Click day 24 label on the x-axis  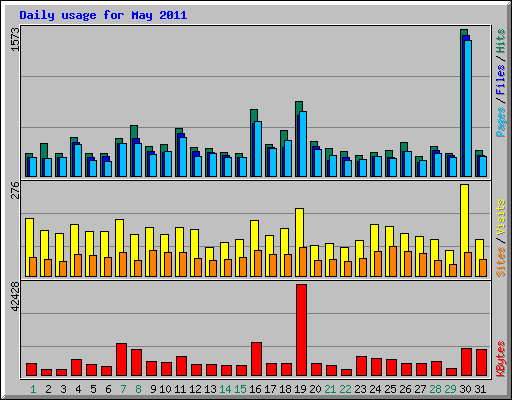(x=375, y=389)
